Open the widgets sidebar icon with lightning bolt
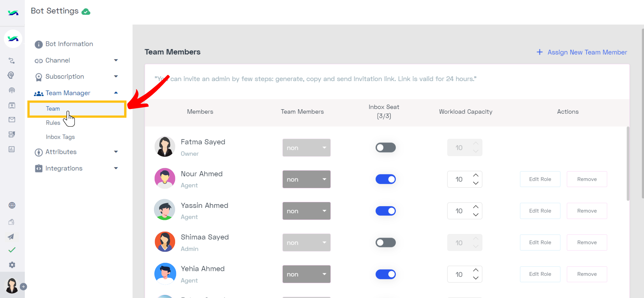This screenshot has height=298, width=644. (x=12, y=134)
